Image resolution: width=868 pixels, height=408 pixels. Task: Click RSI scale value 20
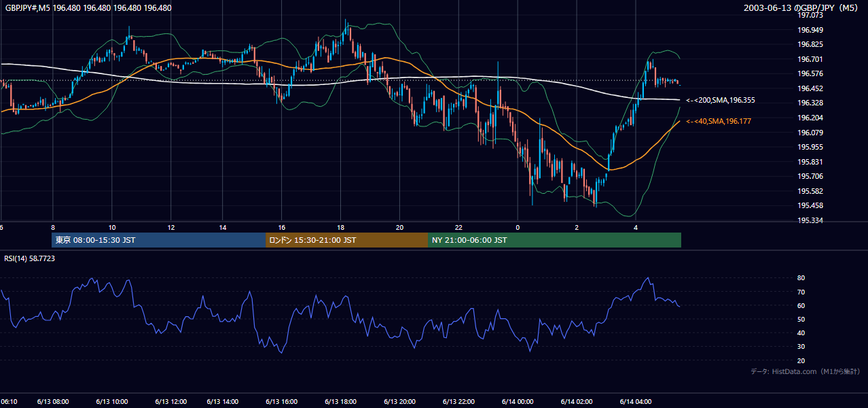[801, 360]
